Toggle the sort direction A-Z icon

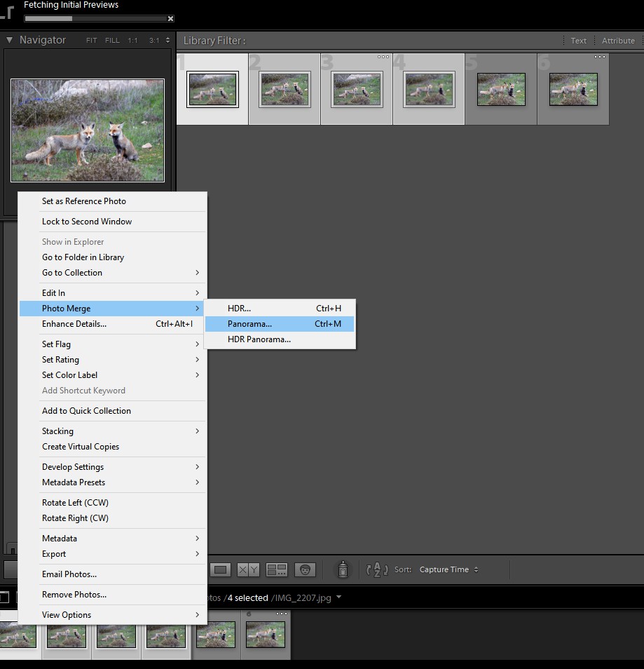click(x=377, y=569)
